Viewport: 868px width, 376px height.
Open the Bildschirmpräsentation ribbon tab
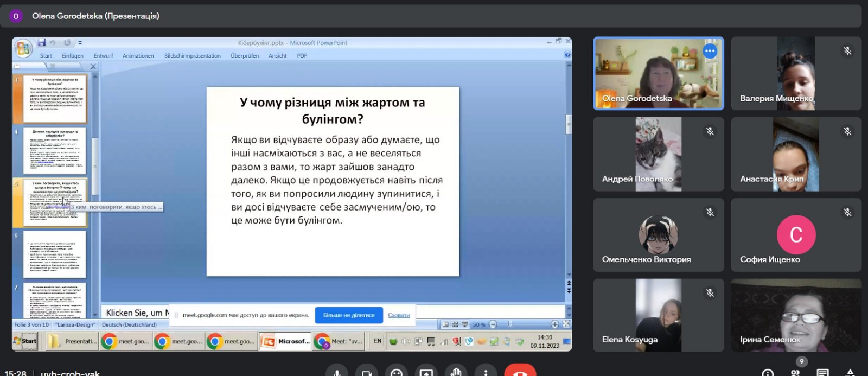click(x=193, y=55)
